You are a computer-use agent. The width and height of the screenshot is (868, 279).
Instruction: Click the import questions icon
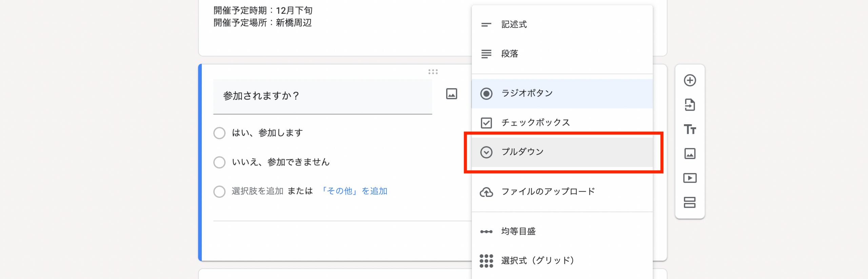click(x=690, y=105)
